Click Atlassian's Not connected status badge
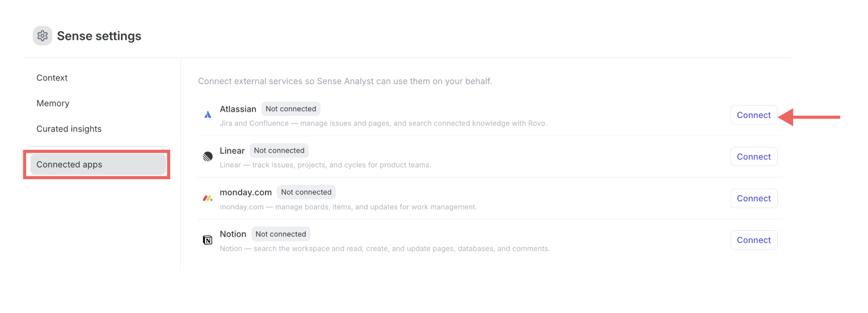Image resolution: width=868 pixels, height=313 pixels. pyautogui.click(x=290, y=109)
